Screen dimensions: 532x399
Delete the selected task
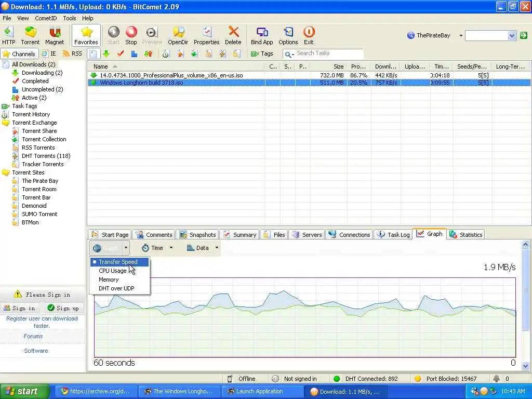coord(233,36)
